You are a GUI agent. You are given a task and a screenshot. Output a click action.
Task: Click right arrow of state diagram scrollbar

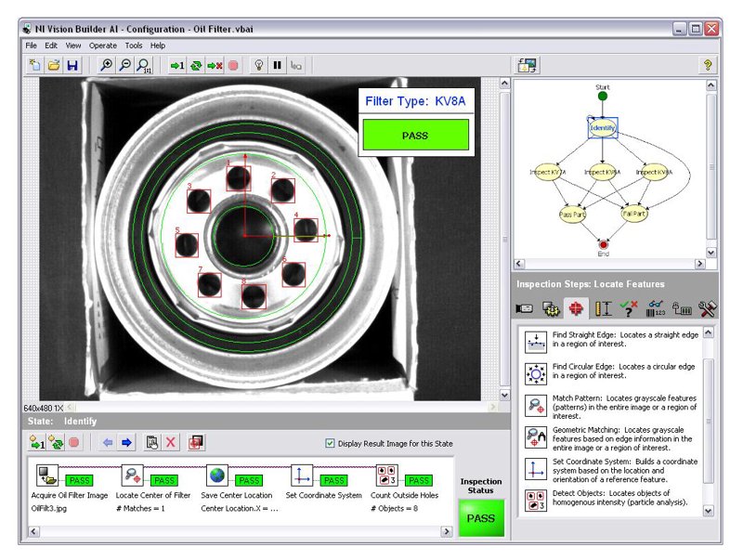click(x=700, y=264)
